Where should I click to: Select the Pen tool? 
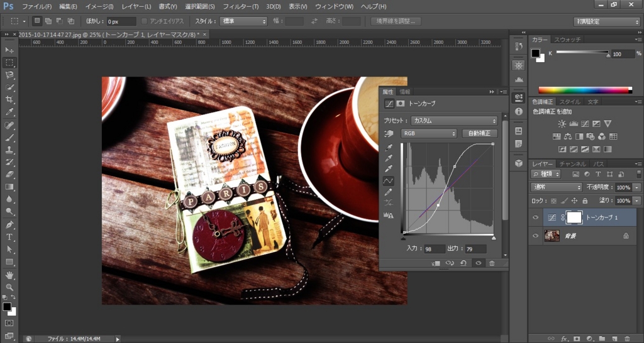(9, 224)
